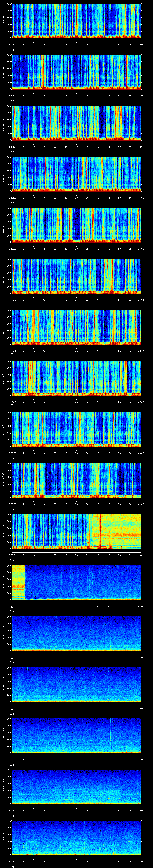Click the 40:00 end time label

[141, 555]
